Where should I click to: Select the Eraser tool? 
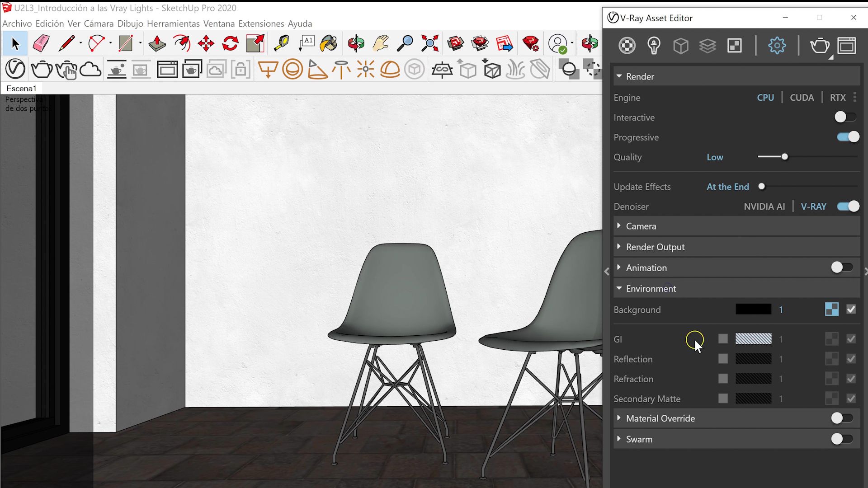click(41, 44)
